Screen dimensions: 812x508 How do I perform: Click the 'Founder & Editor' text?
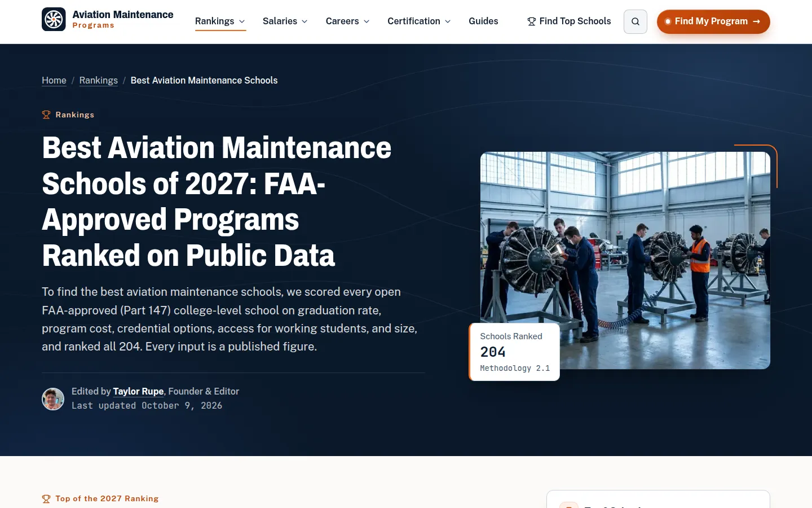pyautogui.click(x=204, y=391)
